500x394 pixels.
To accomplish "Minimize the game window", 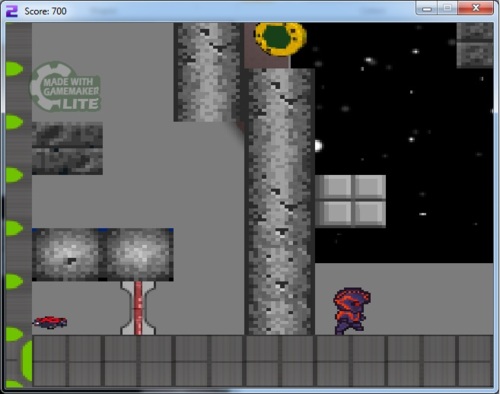I will click(427, 8).
